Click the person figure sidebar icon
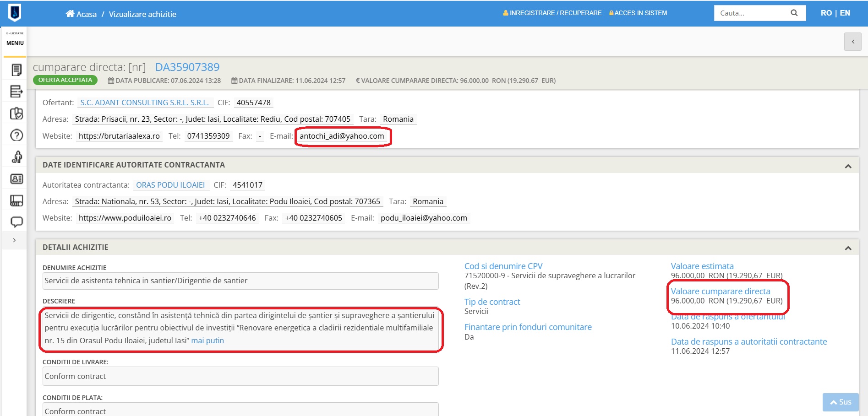The image size is (868, 416). coord(16,157)
